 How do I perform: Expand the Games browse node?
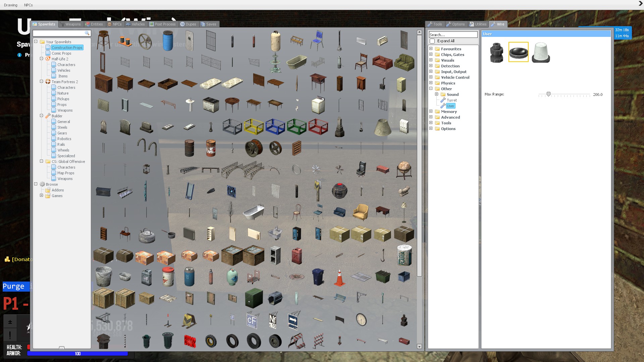[x=42, y=195]
